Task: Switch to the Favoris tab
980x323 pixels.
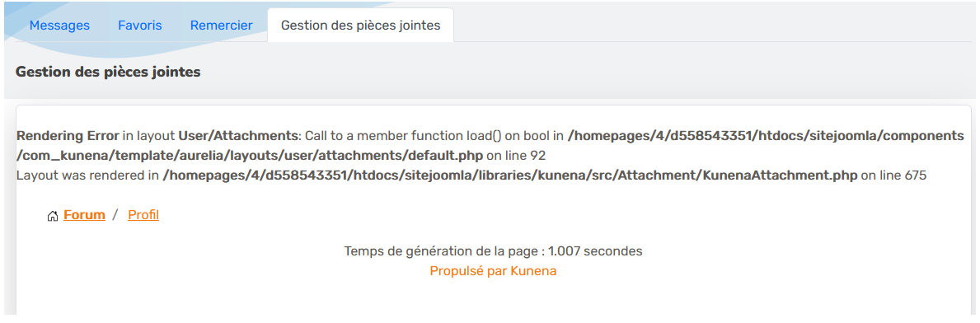Action: (140, 26)
